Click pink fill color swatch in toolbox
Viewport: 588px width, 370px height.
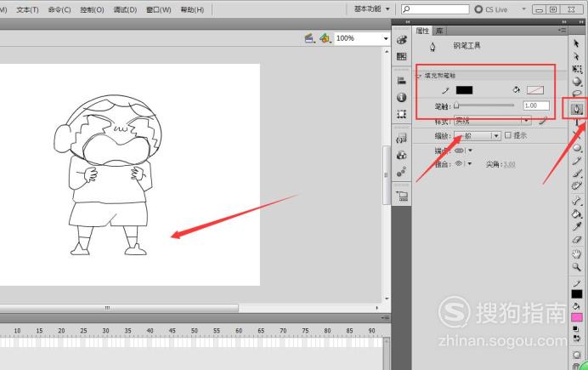coord(577,317)
